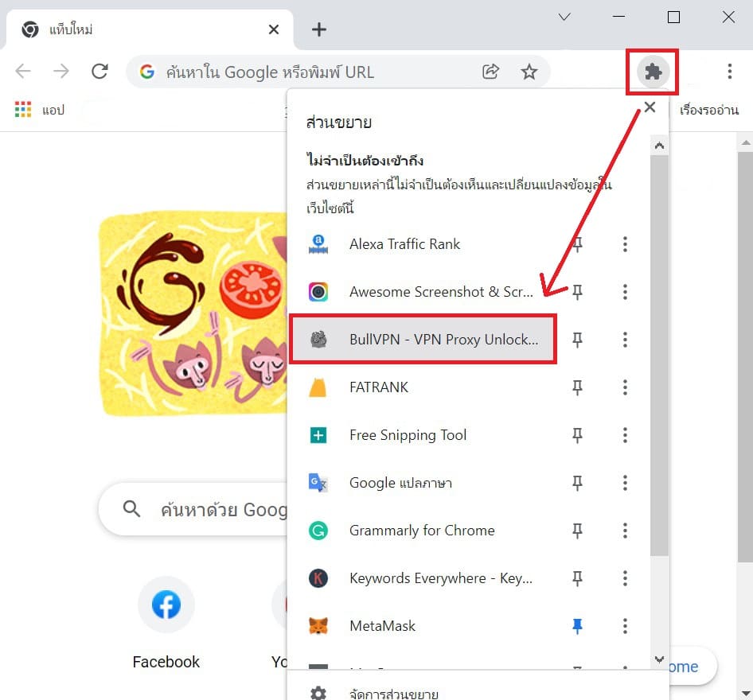
Task: Click the Awesome Screenshot extension icon
Action: pyautogui.click(x=318, y=292)
